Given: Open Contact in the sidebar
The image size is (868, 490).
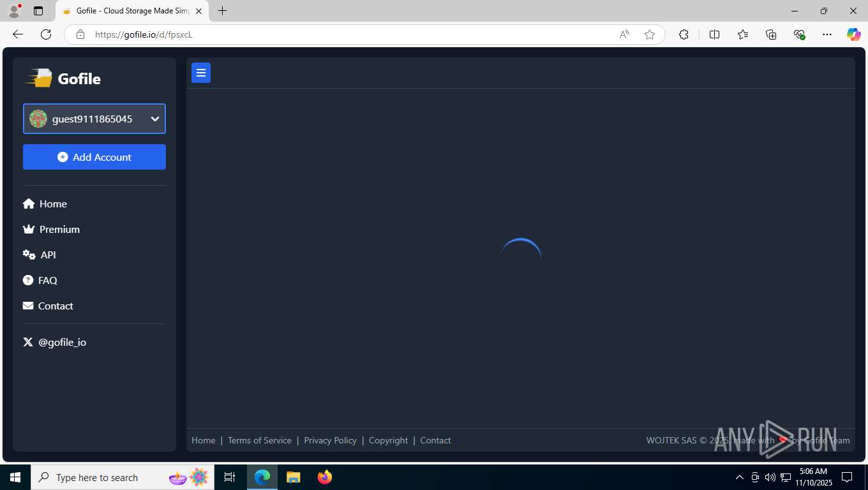Looking at the screenshot, I should [x=48, y=306].
